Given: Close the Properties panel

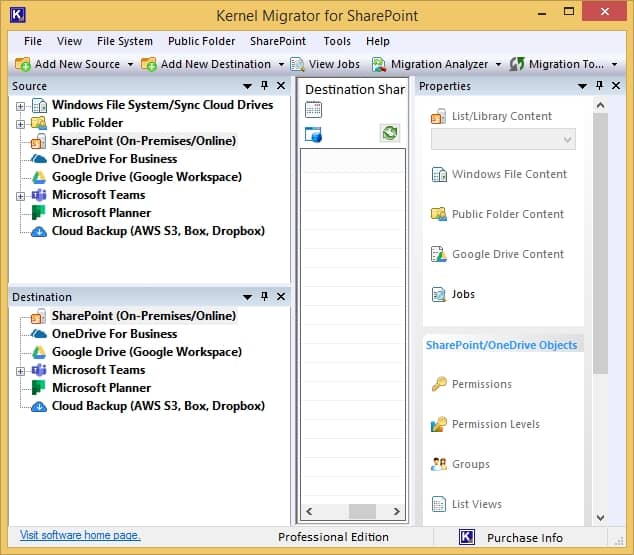Looking at the screenshot, I should pyautogui.click(x=616, y=86).
